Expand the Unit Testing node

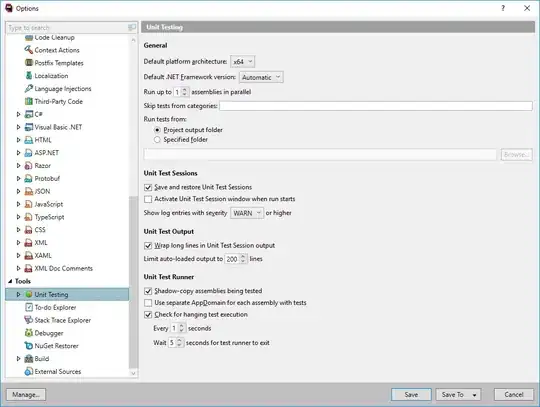[19, 294]
